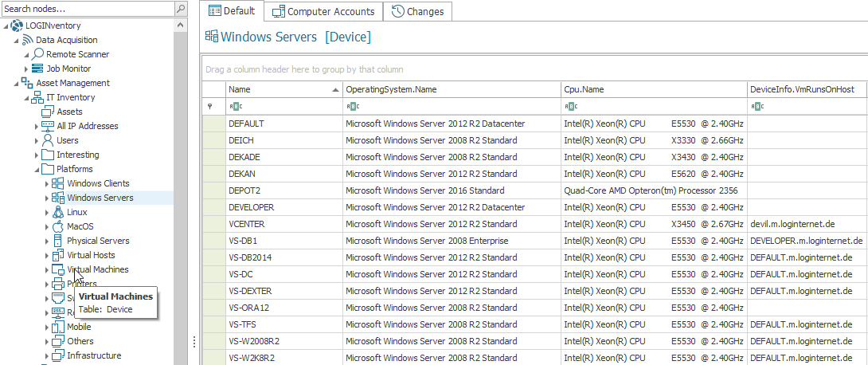Screen dimensions: 868x365
Task: Click the search magnifier icon
Action: [x=181, y=10]
